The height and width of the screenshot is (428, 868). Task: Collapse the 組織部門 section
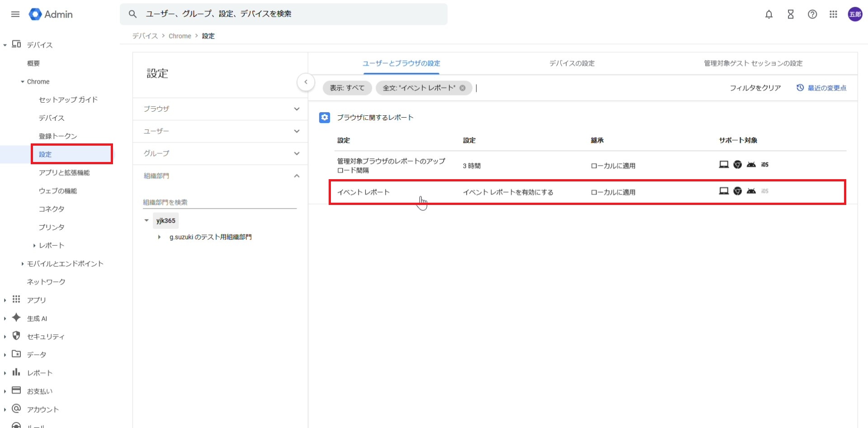tap(296, 176)
